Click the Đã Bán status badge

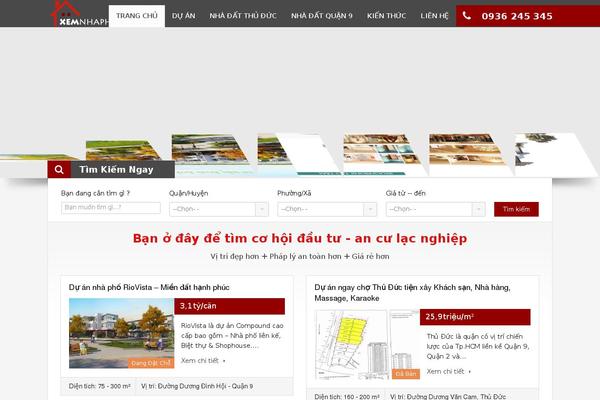point(406,374)
